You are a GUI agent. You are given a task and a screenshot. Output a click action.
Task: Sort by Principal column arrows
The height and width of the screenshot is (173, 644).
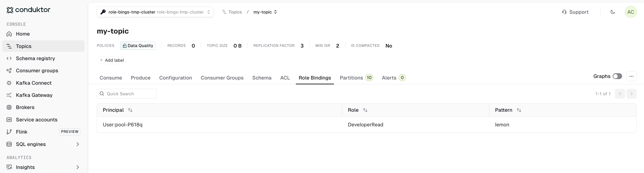[x=130, y=110]
